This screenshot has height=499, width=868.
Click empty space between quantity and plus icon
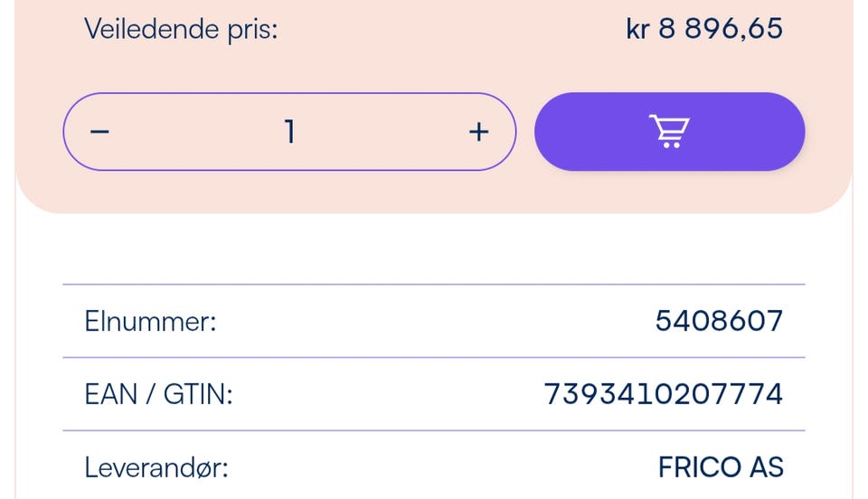click(x=384, y=132)
